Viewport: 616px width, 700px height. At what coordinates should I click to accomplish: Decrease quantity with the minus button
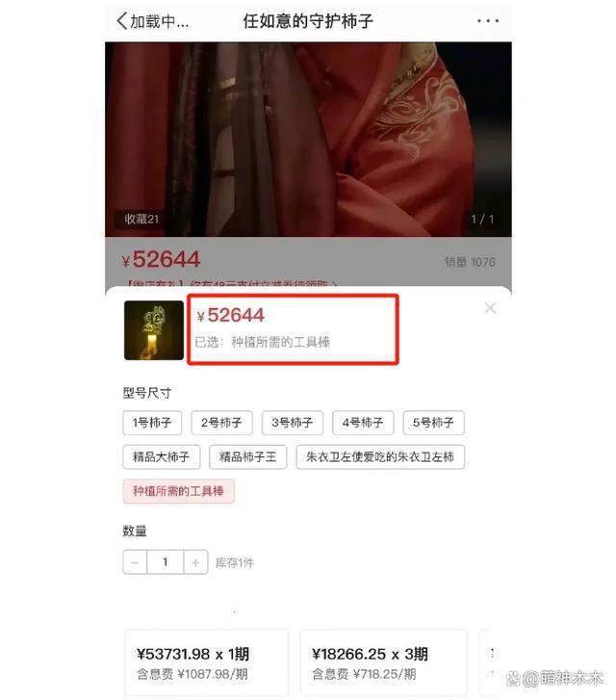click(135, 562)
